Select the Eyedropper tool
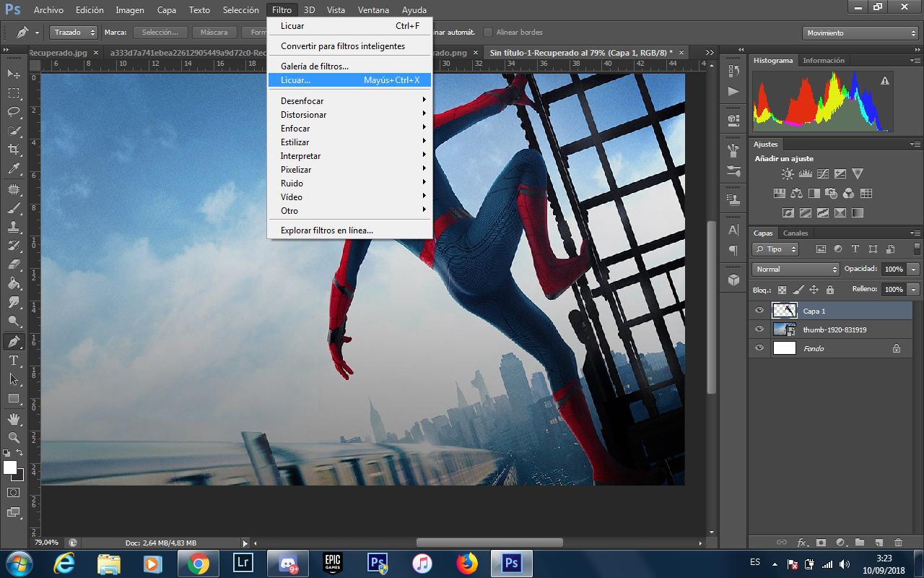Viewport: 924px width, 578px height. point(14,169)
